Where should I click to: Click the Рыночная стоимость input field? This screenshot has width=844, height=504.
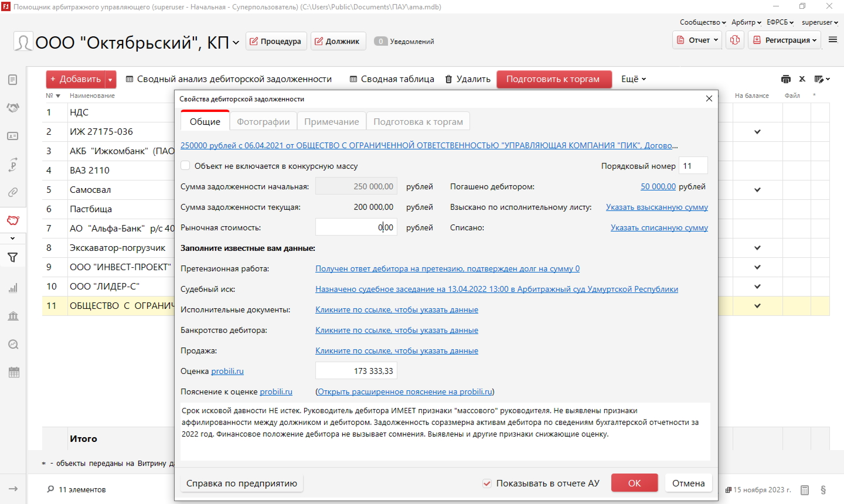click(x=356, y=227)
